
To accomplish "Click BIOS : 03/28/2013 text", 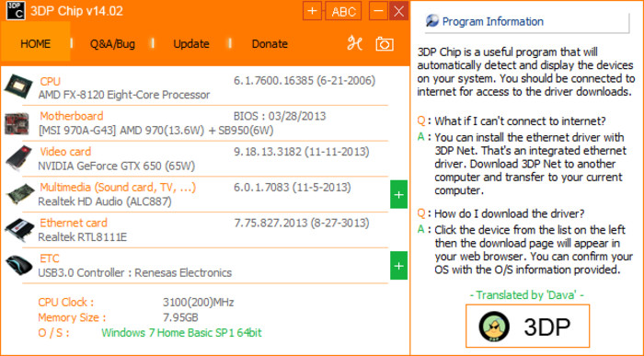I will coord(280,116).
